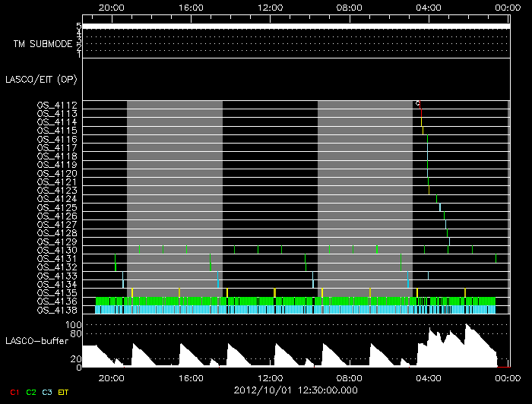Select the green marker in the OS_4116 row
Viewport: 532px width, 404px height.
pyautogui.click(x=427, y=139)
